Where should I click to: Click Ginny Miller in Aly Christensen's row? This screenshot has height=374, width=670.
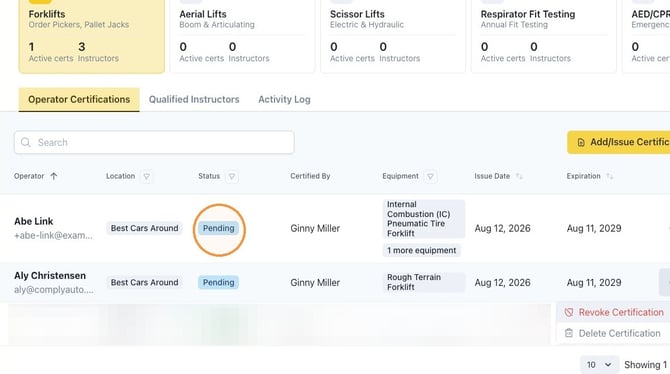click(x=315, y=283)
